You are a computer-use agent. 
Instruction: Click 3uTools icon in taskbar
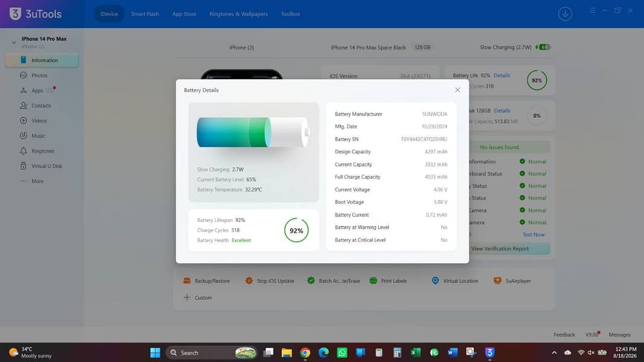pos(489,352)
